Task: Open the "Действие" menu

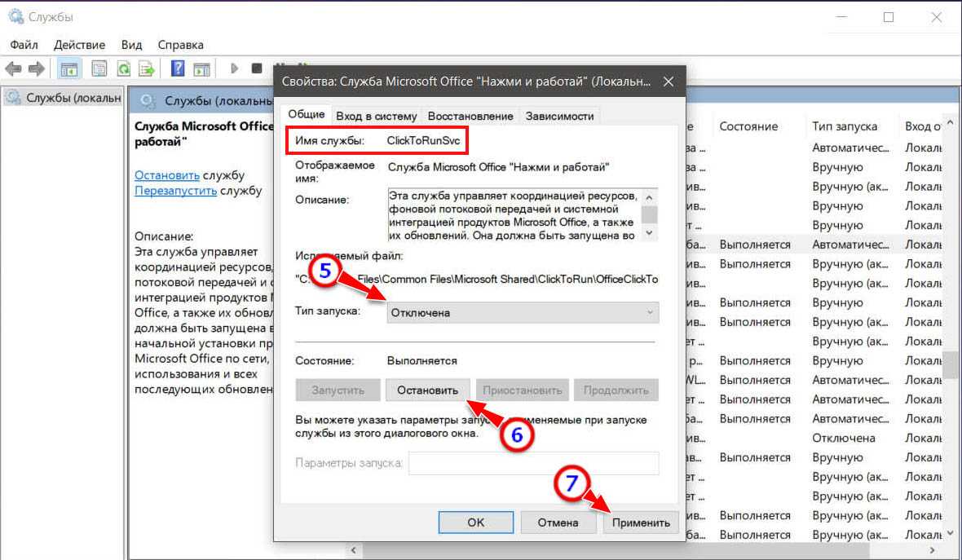Action: pos(79,45)
